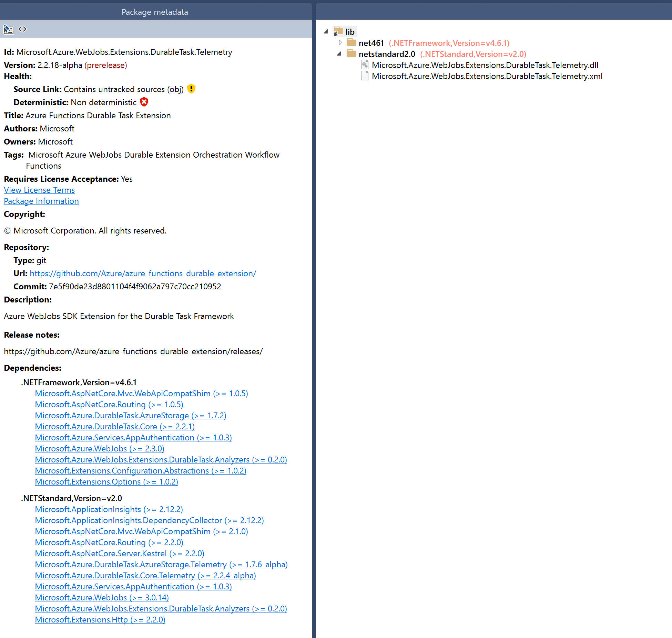672x638 pixels.
Task: Click the red error icon next to Non deterministic
Action: [144, 102]
